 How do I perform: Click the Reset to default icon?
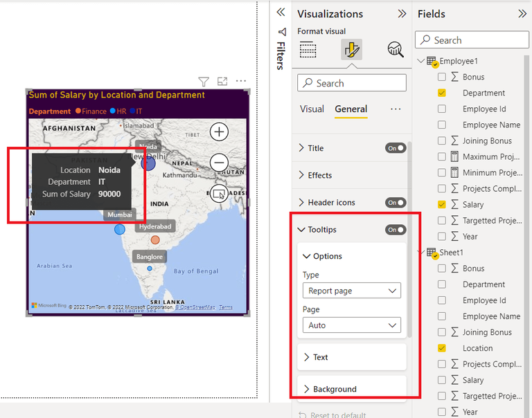click(302, 415)
